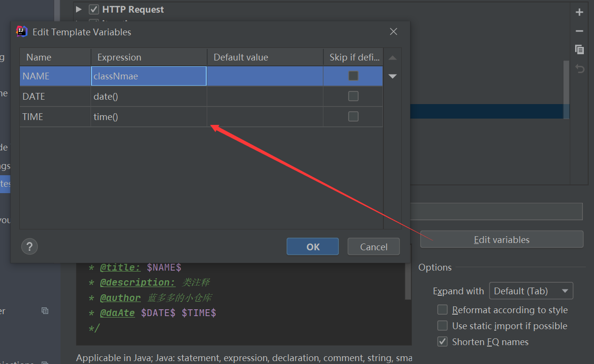Open the Expand with dropdown
The image size is (594, 364).
click(531, 290)
